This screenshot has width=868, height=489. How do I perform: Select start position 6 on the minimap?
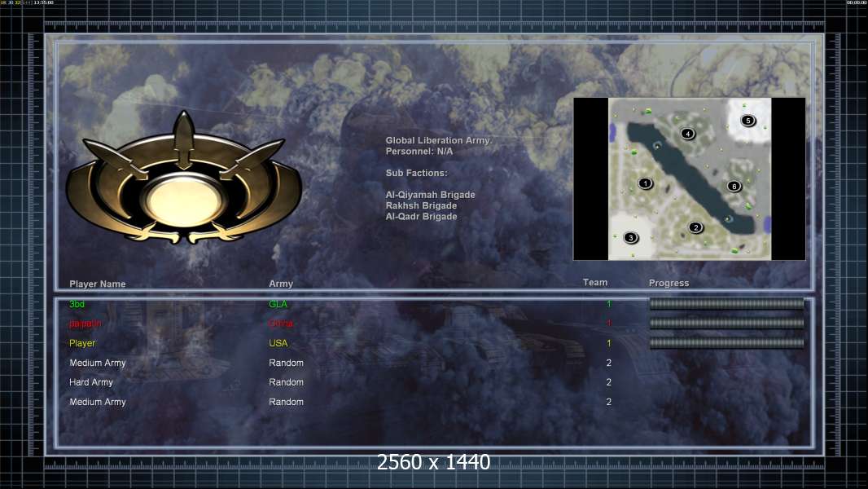(x=734, y=186)
